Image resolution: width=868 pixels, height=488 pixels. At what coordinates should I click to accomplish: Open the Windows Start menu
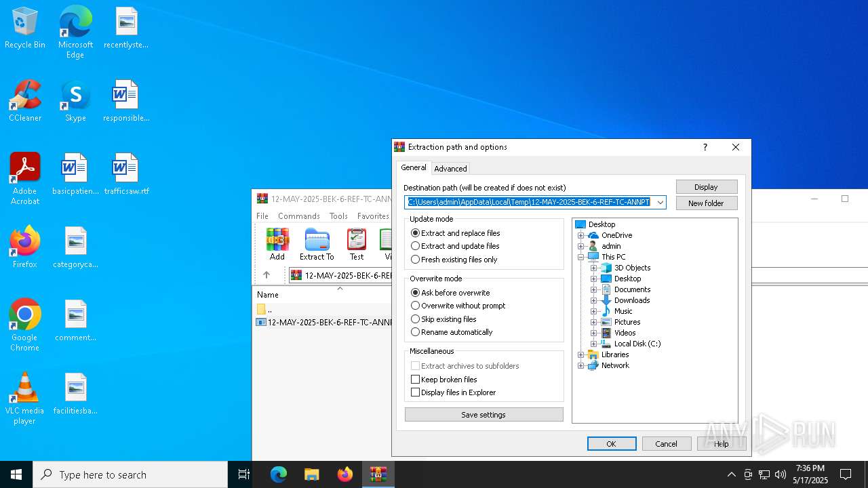click(16, 474)
